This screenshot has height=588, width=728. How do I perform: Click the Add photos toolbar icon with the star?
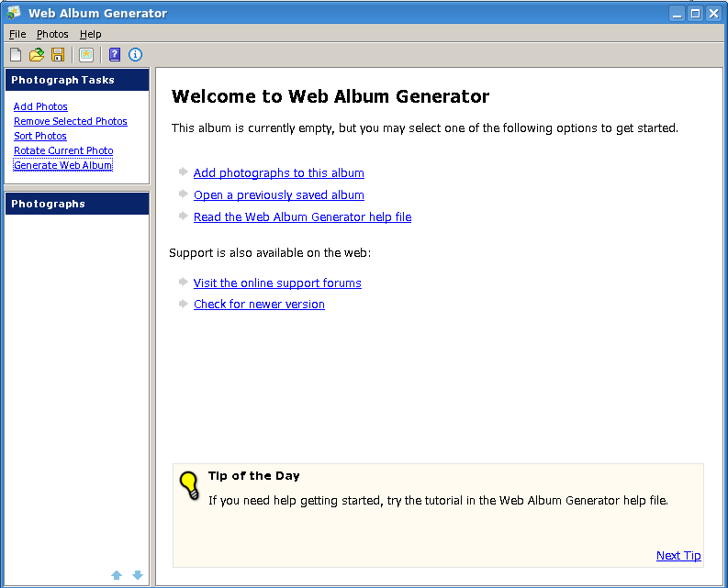click(x=86, y=55)
